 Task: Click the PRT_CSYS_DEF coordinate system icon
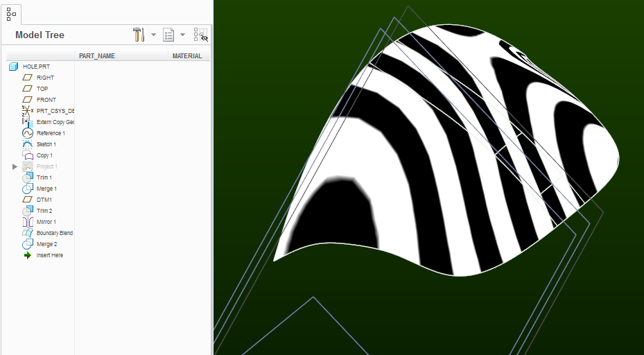click(x=28, y=110)
